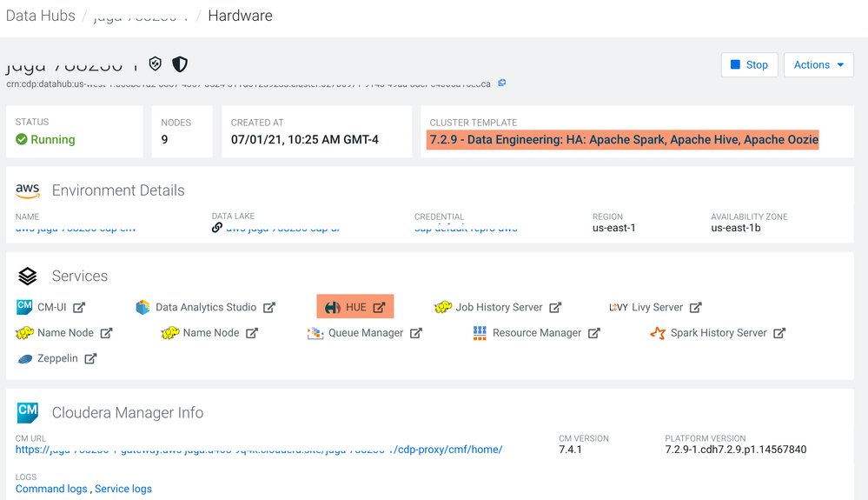Open the Queue Manager link
868x500 pixels.
(x=366, y=333)
